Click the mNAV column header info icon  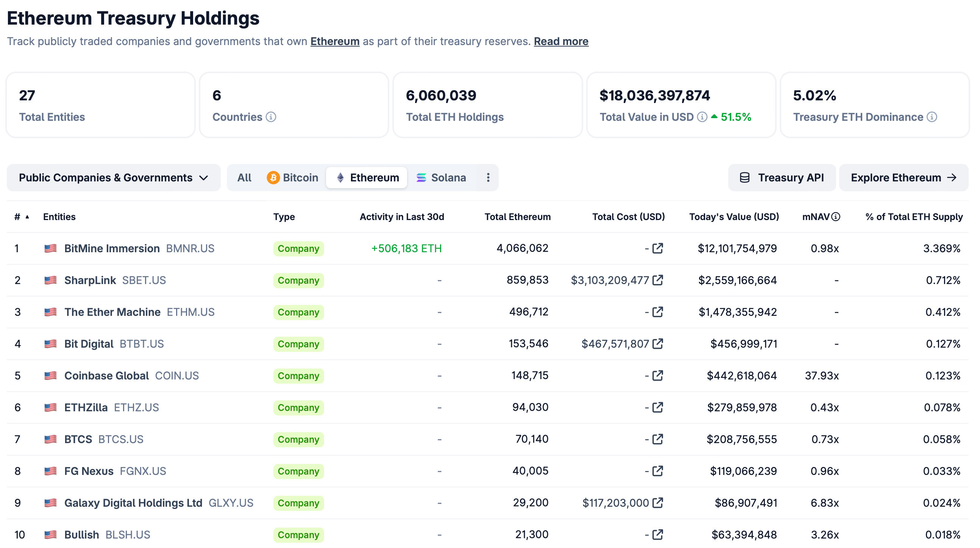(x=835, y=216)
